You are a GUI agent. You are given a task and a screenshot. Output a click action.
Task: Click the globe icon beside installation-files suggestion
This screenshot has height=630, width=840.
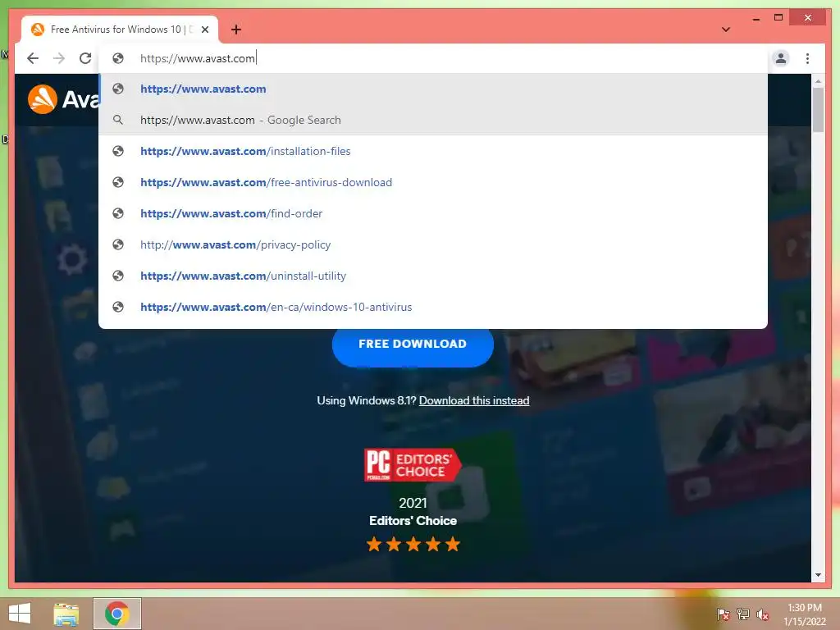[x=118, y=151]
